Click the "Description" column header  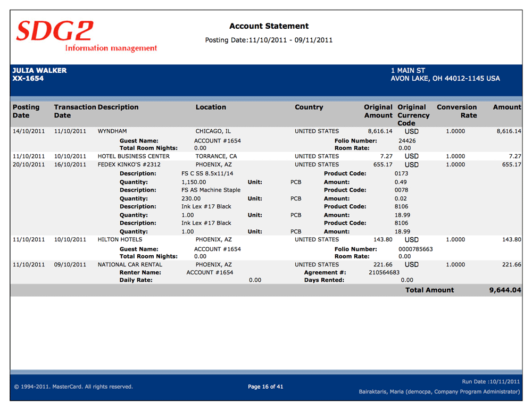(118, 107)
